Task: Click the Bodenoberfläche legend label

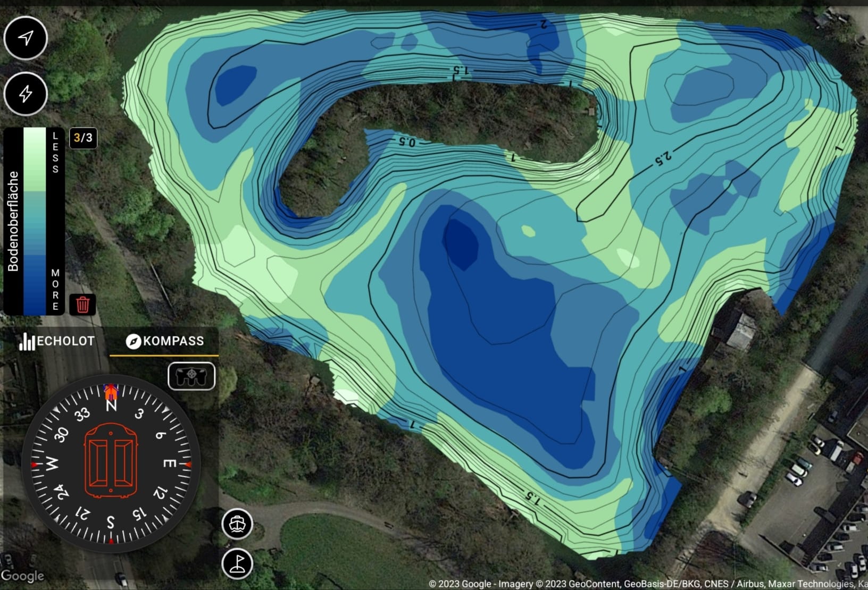Action: point(13,221)
